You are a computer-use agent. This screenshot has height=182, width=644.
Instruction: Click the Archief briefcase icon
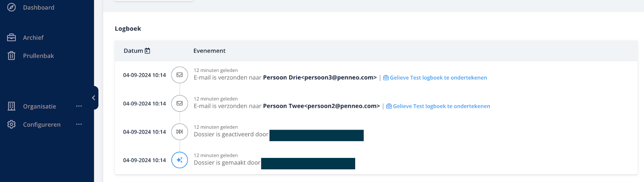coord(12,37)
